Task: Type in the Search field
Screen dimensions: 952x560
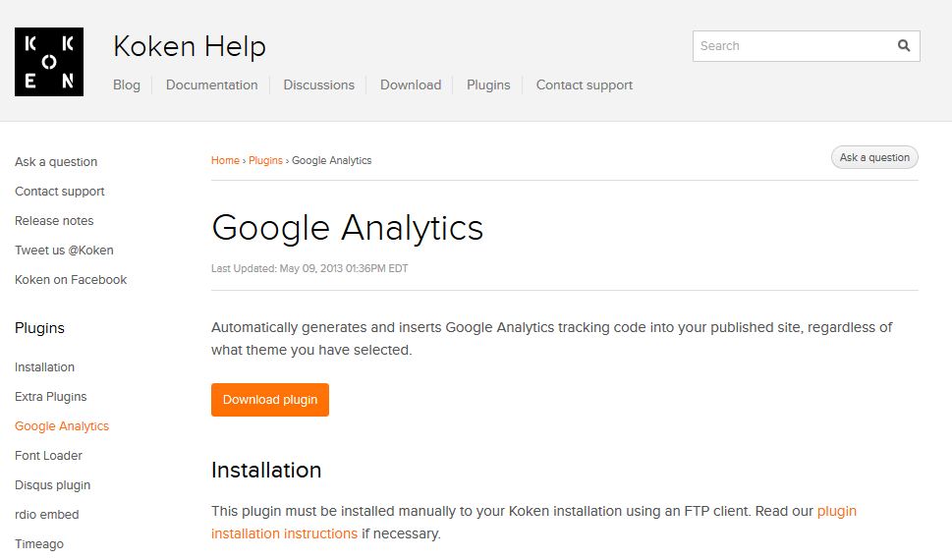Action: 791,46
